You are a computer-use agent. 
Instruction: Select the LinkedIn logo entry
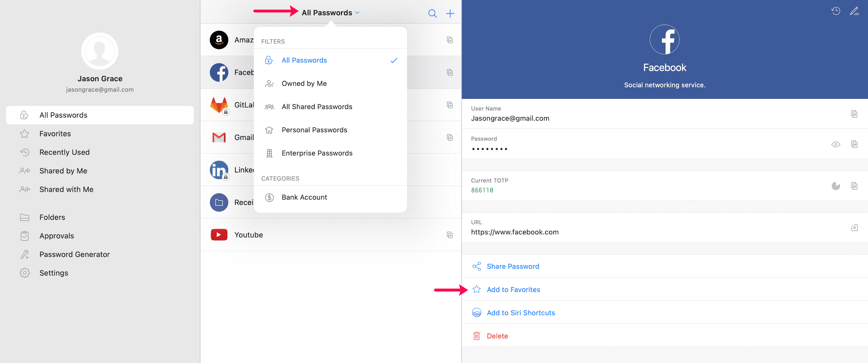(x=219, y=170)
